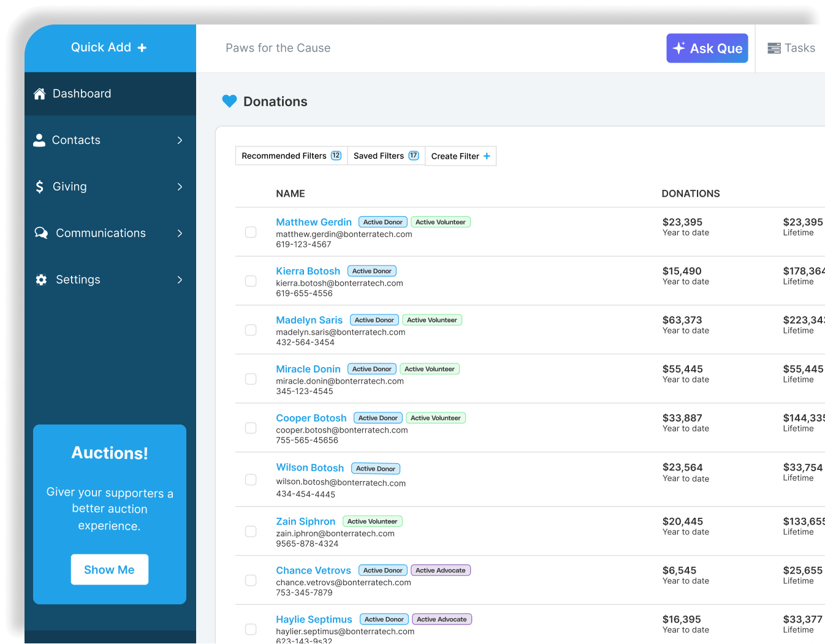Click the sparkle icon on Ask Que

pyautogui.click(x=679, y=47)
